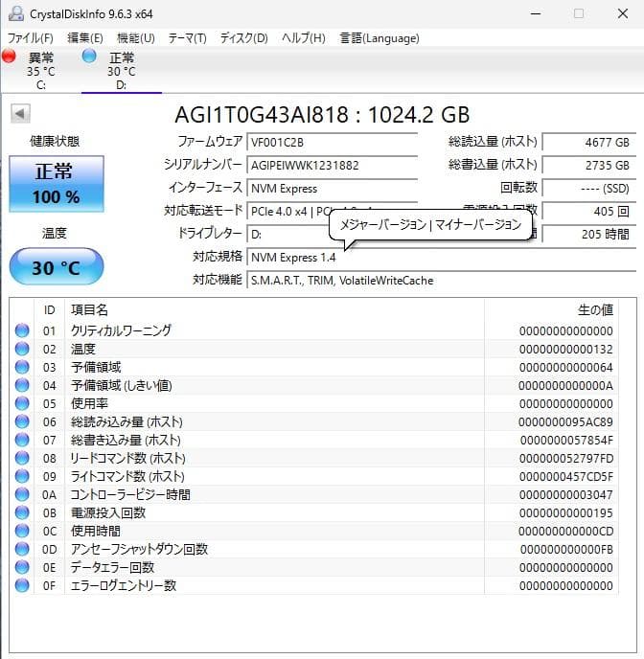Click the blue status orb for ID 05 使用率

click(22, 403)
